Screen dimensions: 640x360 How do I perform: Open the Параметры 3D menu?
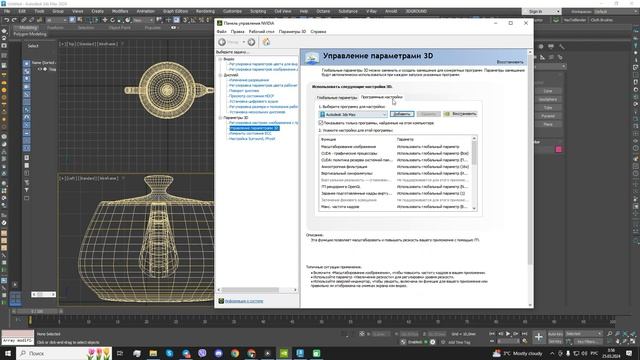292,31
